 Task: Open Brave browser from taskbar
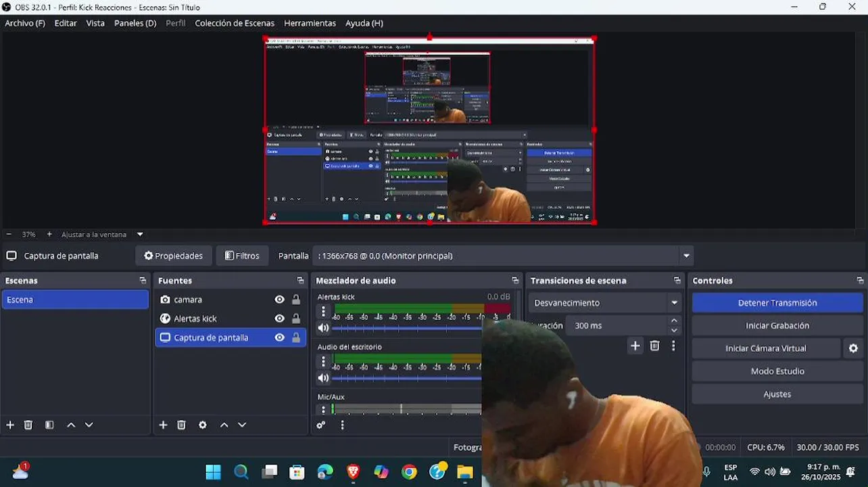pos(353,471)
